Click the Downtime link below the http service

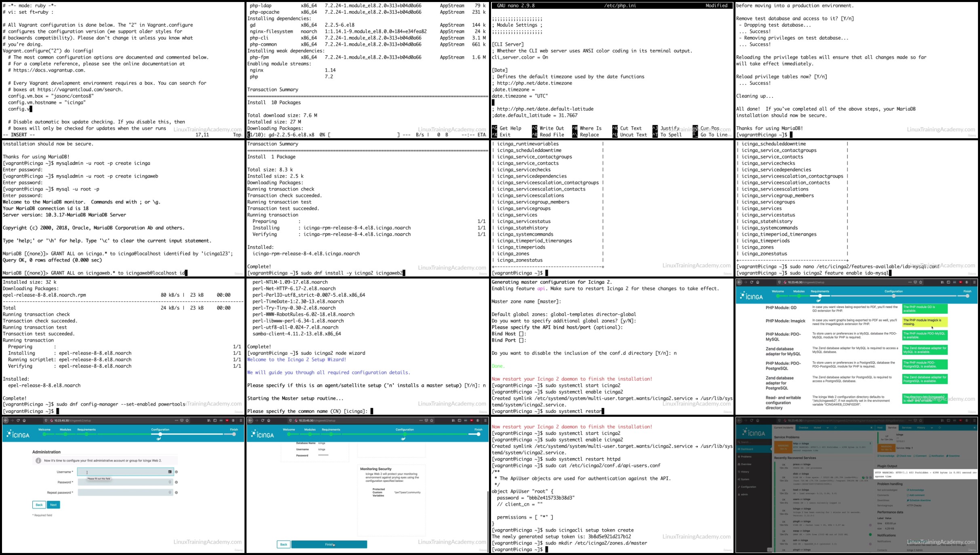coord(953,456)
